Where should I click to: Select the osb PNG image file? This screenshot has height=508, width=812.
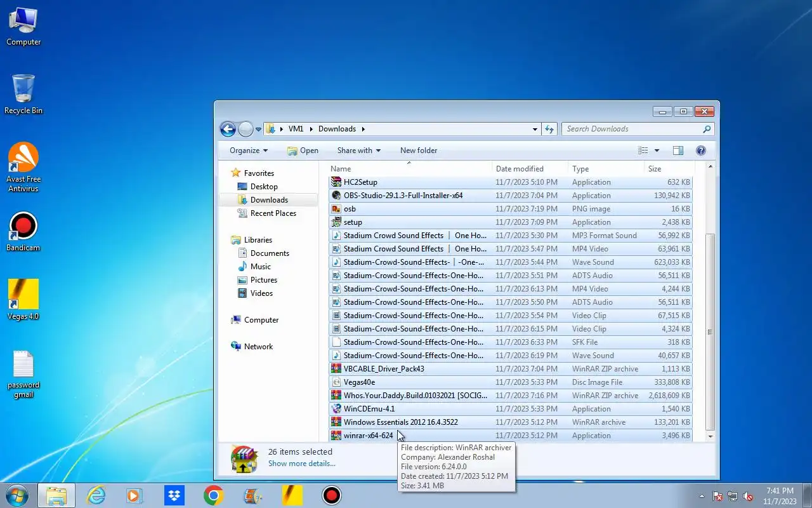(510, 209)
